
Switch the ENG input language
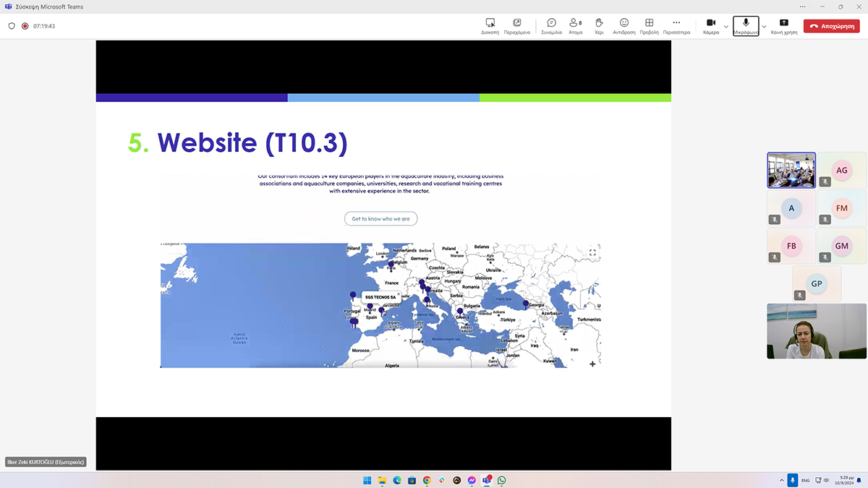805,480
